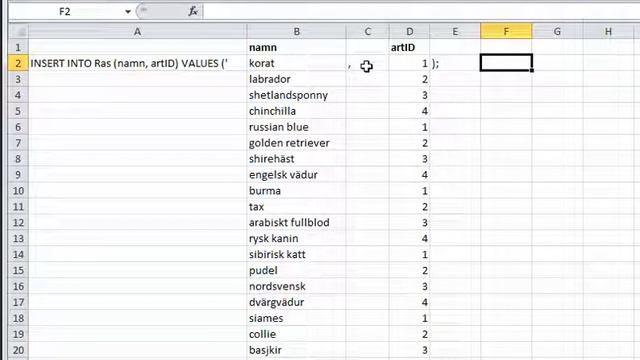Select the cell with 'basjkir'
The height and width of the screenshot is (360, 640).
tap(297, 350)
